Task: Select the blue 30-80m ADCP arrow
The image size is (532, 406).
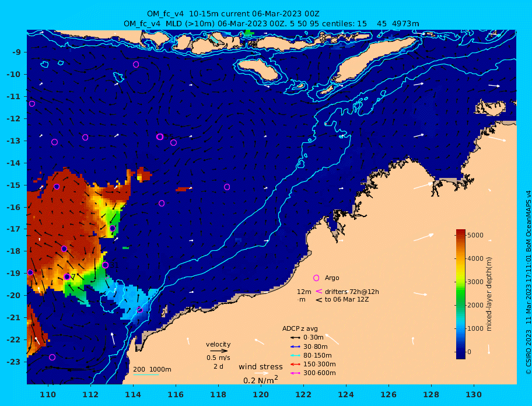Action: click(295, 346)
